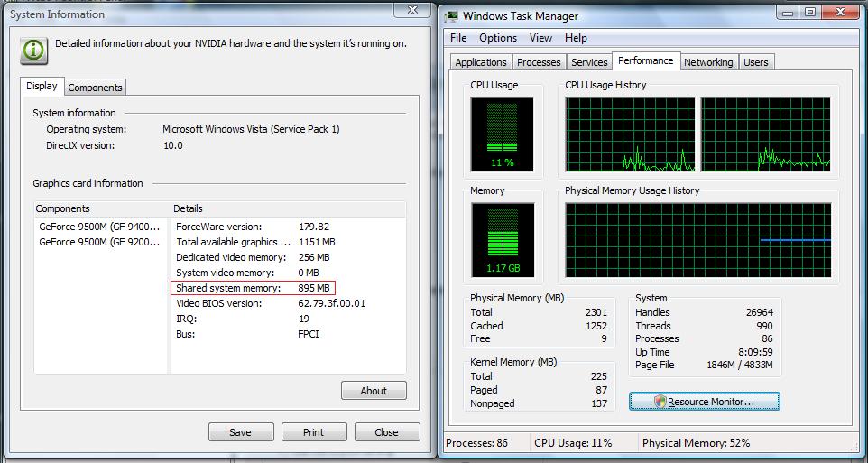Click the Close button in System Information
The height and width of the screenshot is (463, 868).
pos(386,432)
